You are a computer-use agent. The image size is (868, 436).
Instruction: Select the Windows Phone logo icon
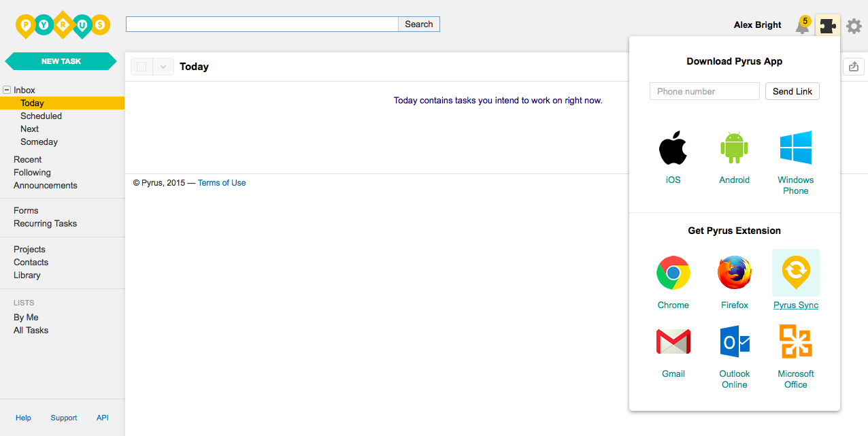click(x=796, y=148)
